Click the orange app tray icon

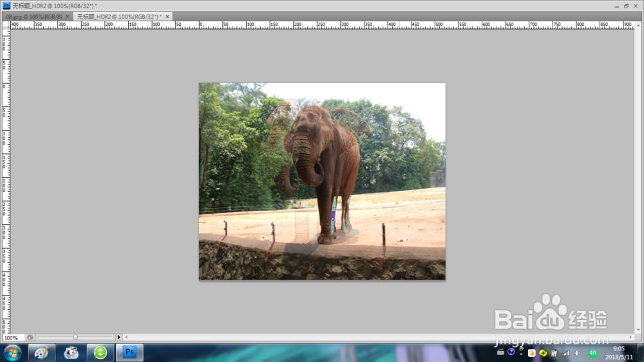(531, 353)
